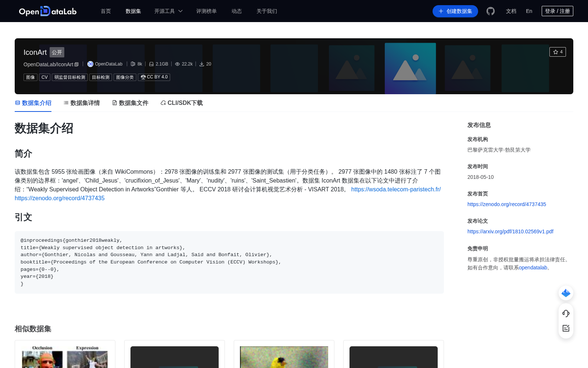Click the 目标检测 tag

[x=101, y=77]
